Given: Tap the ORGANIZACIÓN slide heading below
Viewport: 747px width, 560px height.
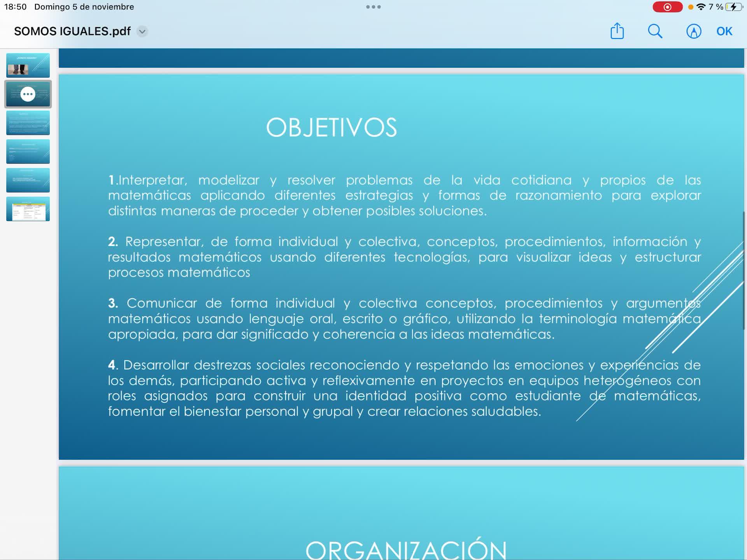Looking at the screenshot, I should click(406, 549).
